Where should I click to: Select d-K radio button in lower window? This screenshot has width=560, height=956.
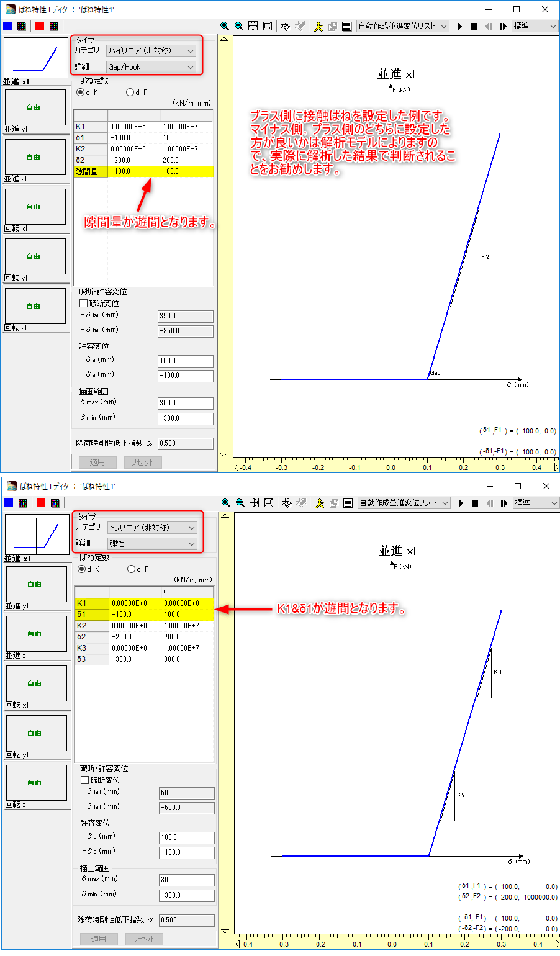(x=82, y=569)
